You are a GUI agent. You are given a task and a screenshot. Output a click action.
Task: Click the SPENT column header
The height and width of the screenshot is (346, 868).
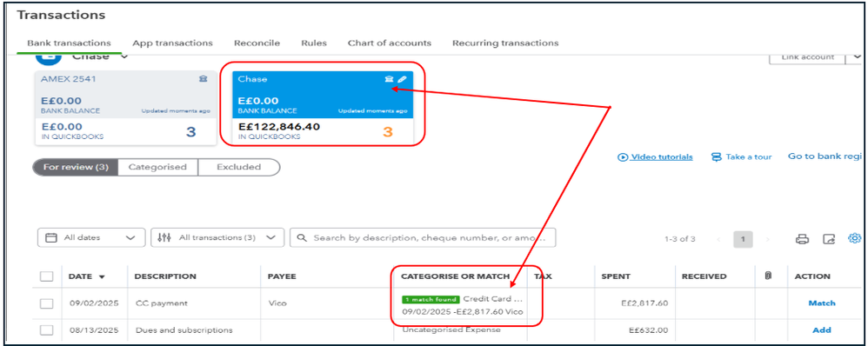click(x=616, y=276)
